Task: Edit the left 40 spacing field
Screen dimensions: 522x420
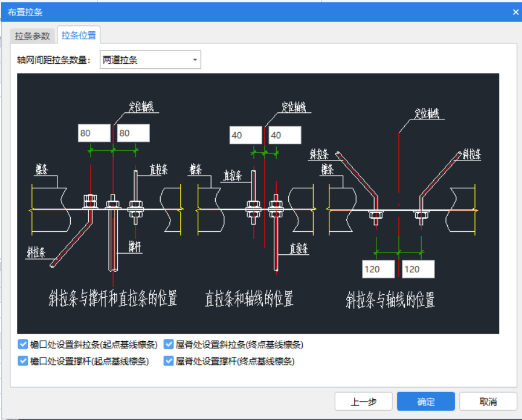Action: click(246, 135)
